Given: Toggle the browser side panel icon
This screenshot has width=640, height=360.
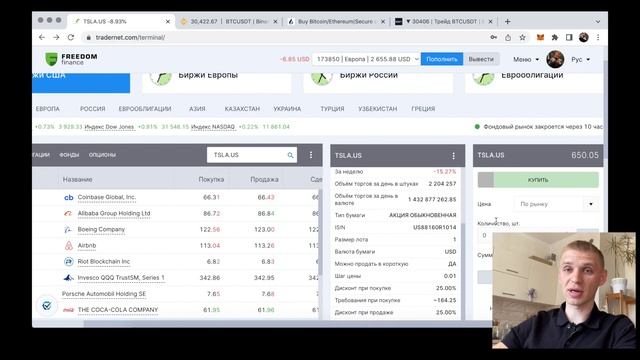Looking at the screenshot, I should coord(569,37).
